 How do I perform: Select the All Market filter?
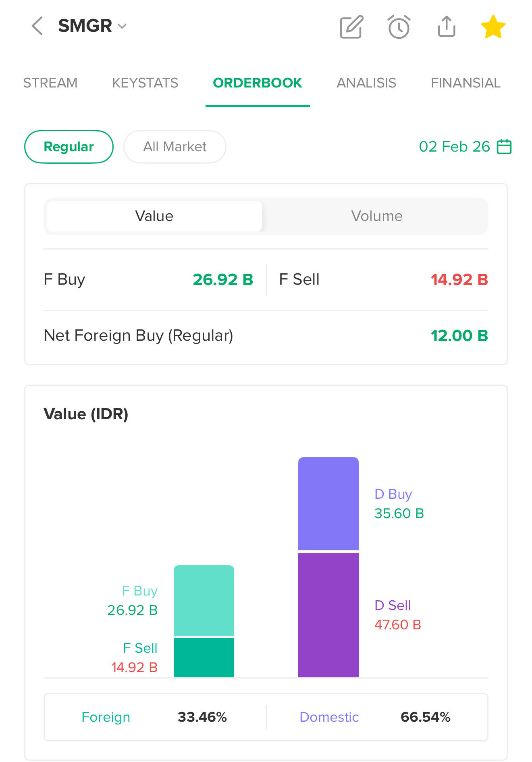(175, 147)
